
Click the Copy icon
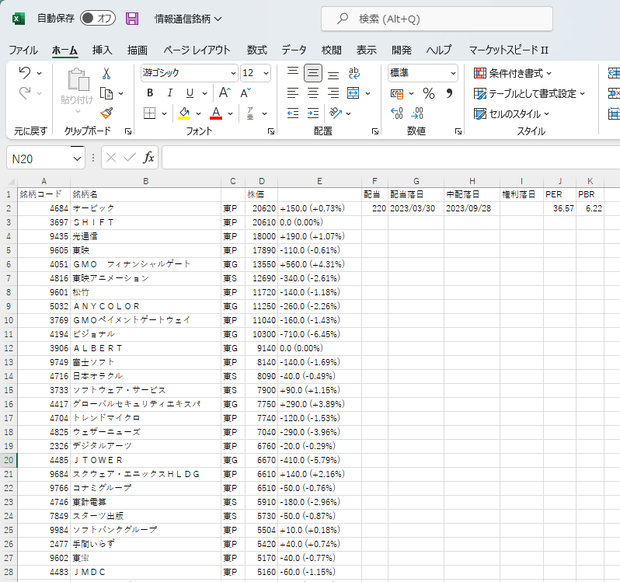[x=106, y=93]
